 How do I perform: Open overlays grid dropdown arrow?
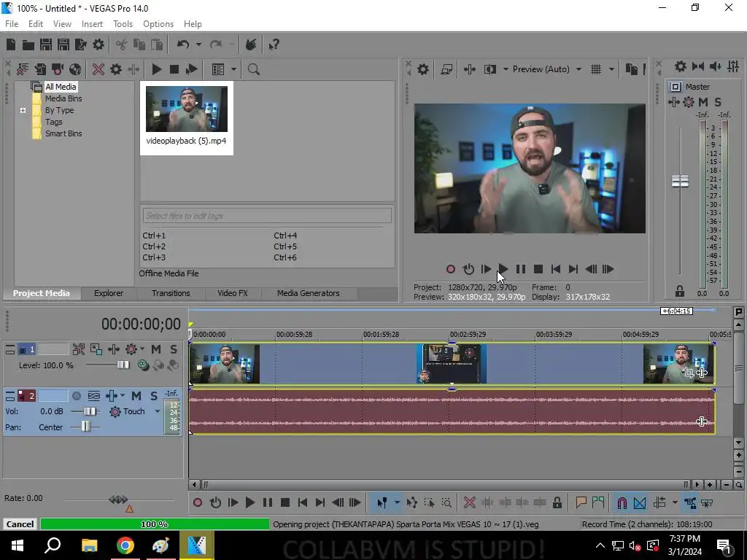611,69
